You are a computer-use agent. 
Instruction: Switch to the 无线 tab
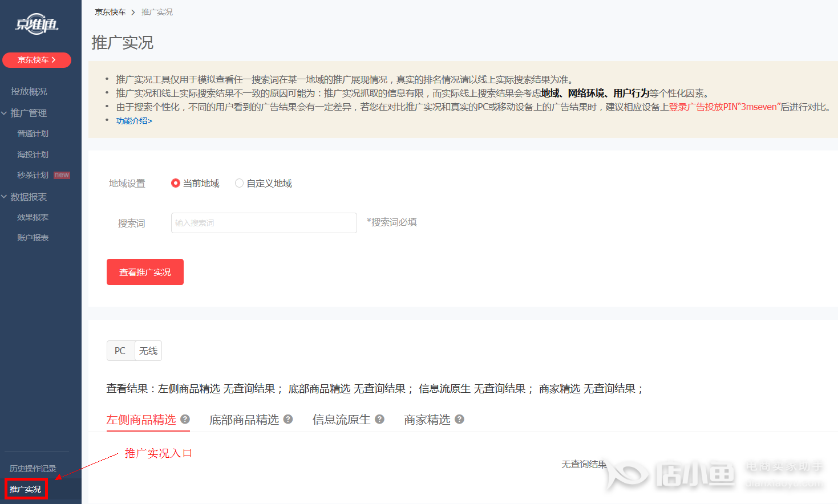click(148, 351)
